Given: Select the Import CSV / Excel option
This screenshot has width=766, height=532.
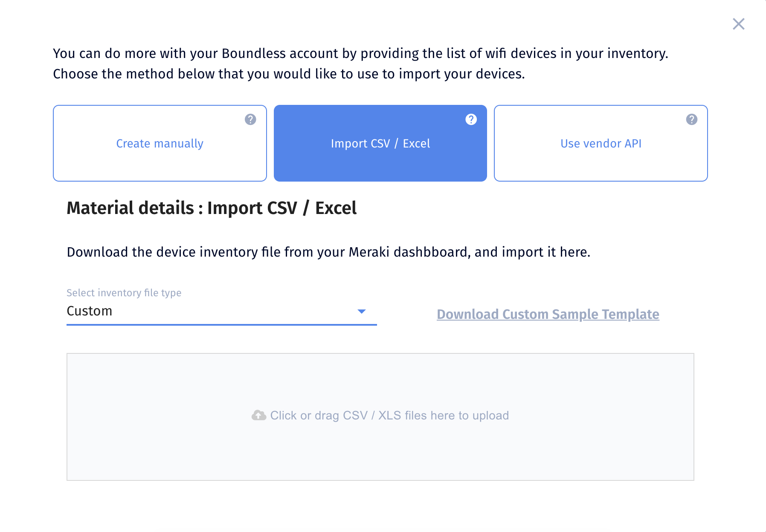Looking at the screenshot, I should click(380, 143).
